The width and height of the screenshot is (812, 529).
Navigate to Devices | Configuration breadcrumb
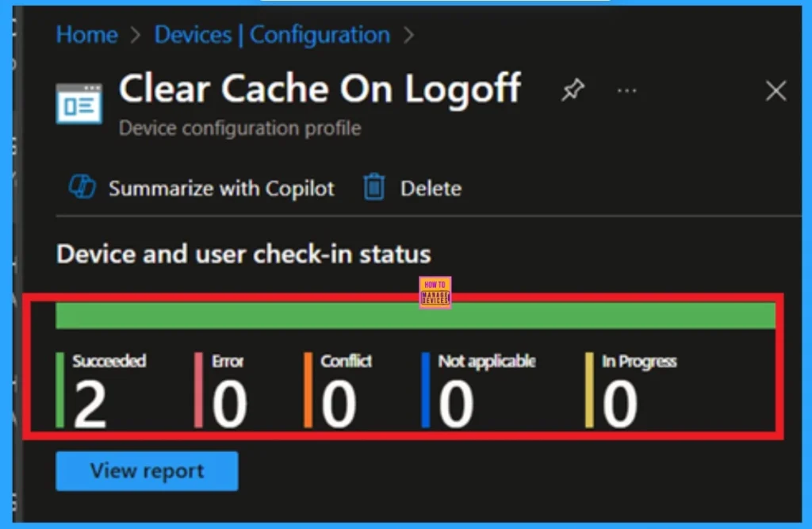[272, 35]
